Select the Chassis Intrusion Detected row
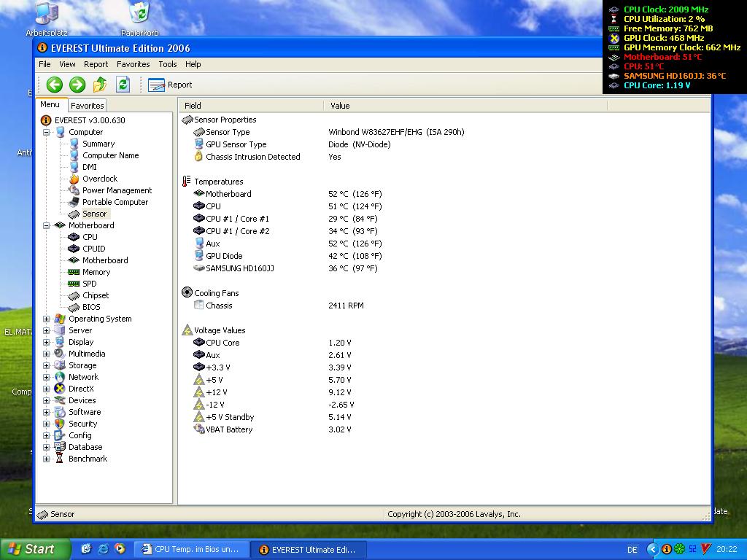The image size is (747, 560). (x=267, y=157)
